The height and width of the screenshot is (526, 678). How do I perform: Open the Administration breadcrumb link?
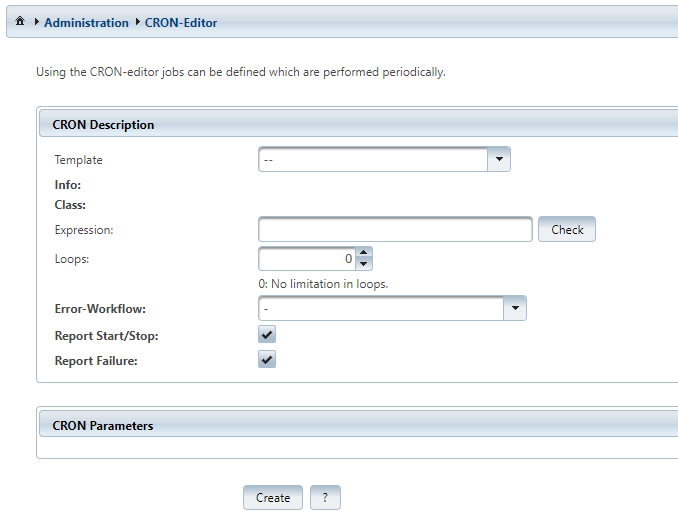(86, 22)
